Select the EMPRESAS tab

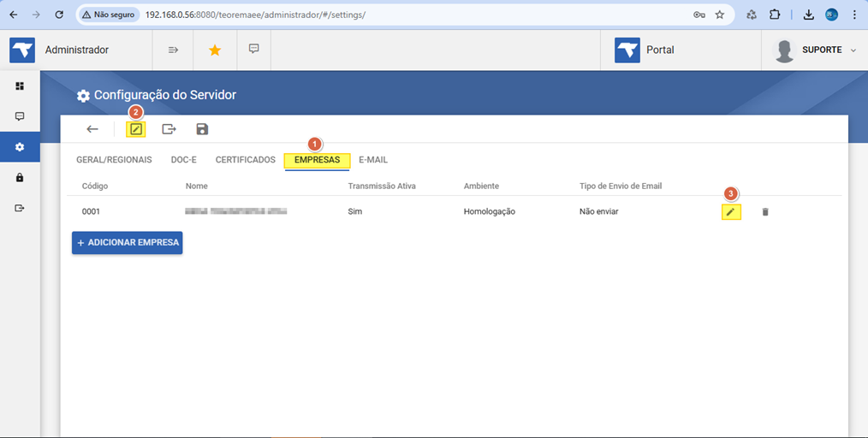(x=318, y=160)
